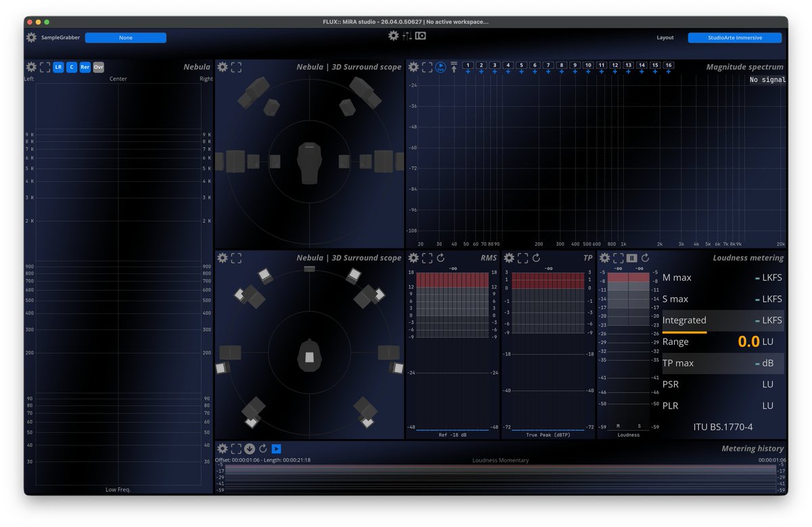Reset Loudness metering with the refresh icon

[x=645, y=258]
